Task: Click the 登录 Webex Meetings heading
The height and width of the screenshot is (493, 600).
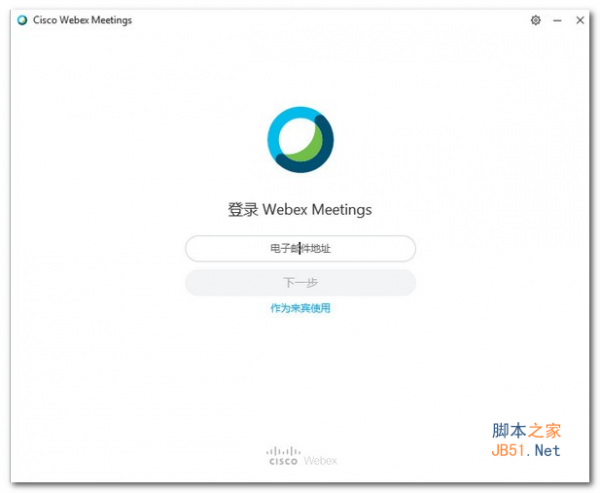Action: (x=300, y=209)
